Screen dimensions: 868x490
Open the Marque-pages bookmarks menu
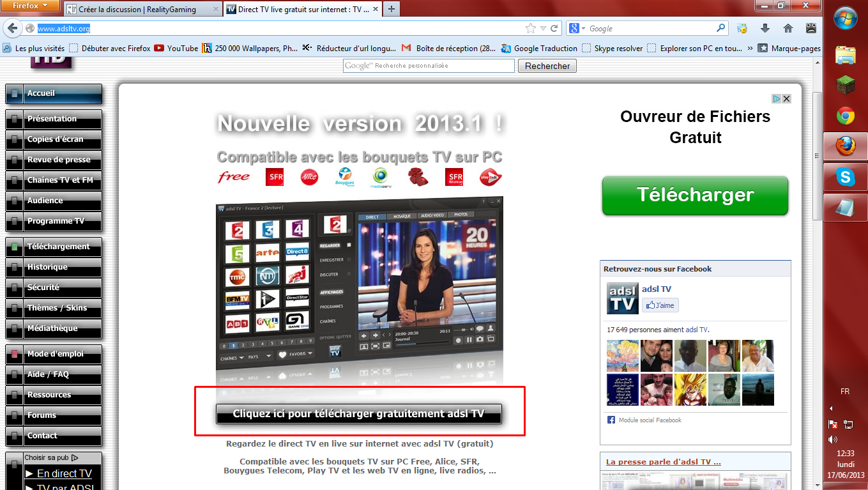[789, 48]
